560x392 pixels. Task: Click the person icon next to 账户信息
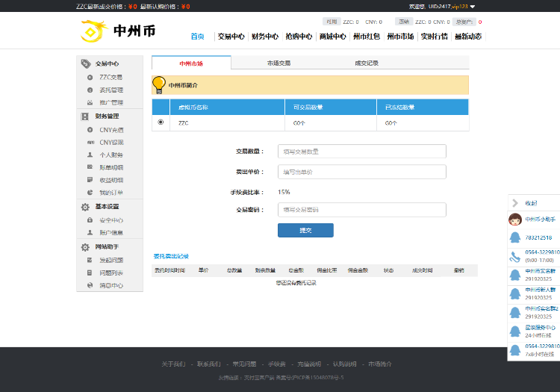(x=90, y=232)
